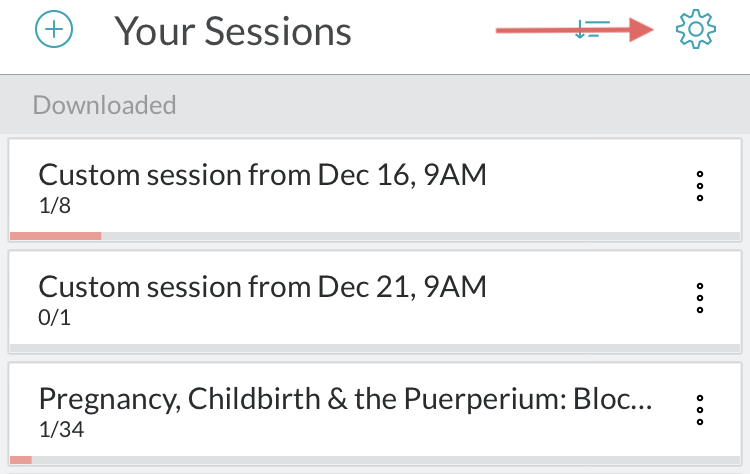Click the 0/1 progress count

coord(55,318)
